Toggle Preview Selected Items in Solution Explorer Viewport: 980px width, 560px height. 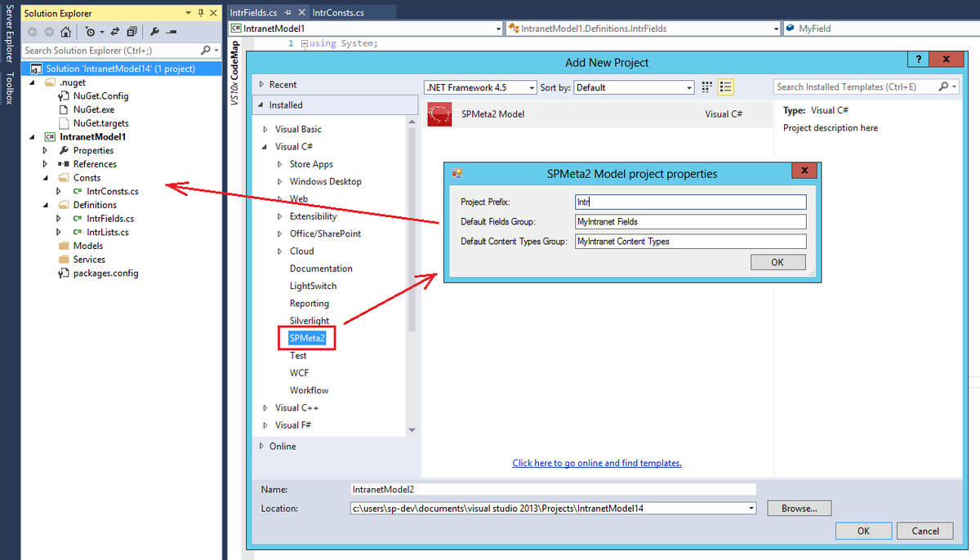172,31
